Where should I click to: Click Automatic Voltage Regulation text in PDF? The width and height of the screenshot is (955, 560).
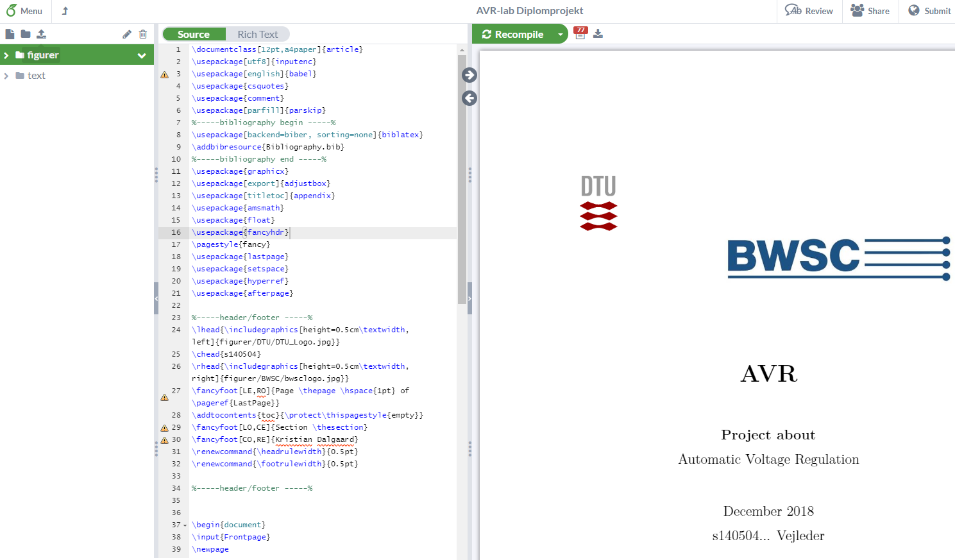769,459
